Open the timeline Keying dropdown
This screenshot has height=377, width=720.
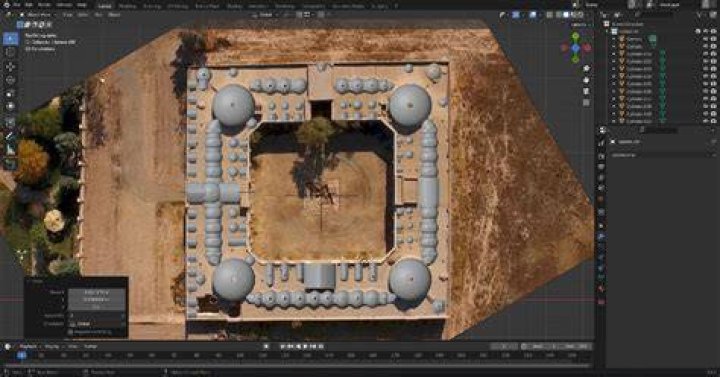pyautogui.click(x=51, y=347)
